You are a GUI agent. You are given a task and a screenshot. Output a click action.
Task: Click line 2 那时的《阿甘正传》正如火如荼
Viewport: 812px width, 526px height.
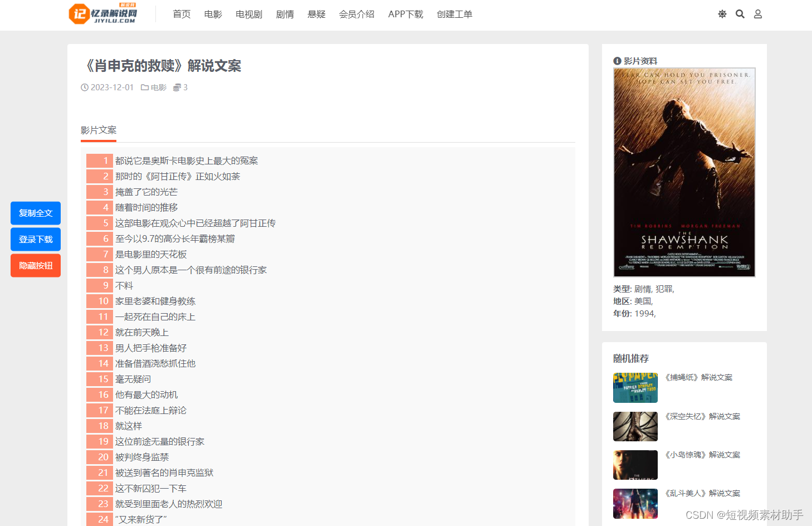coord(178,177)
